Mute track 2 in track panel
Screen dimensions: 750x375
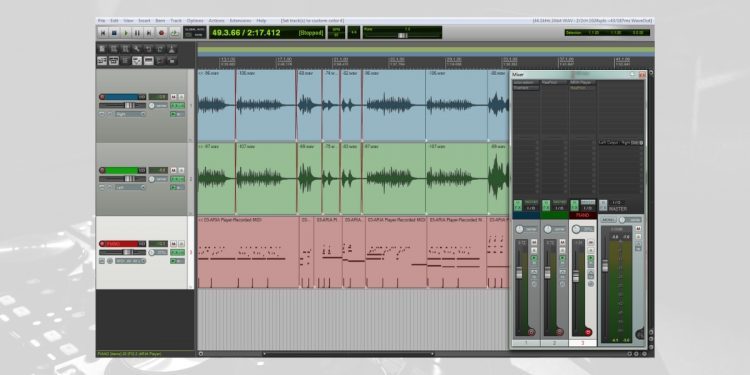[174, 170]
